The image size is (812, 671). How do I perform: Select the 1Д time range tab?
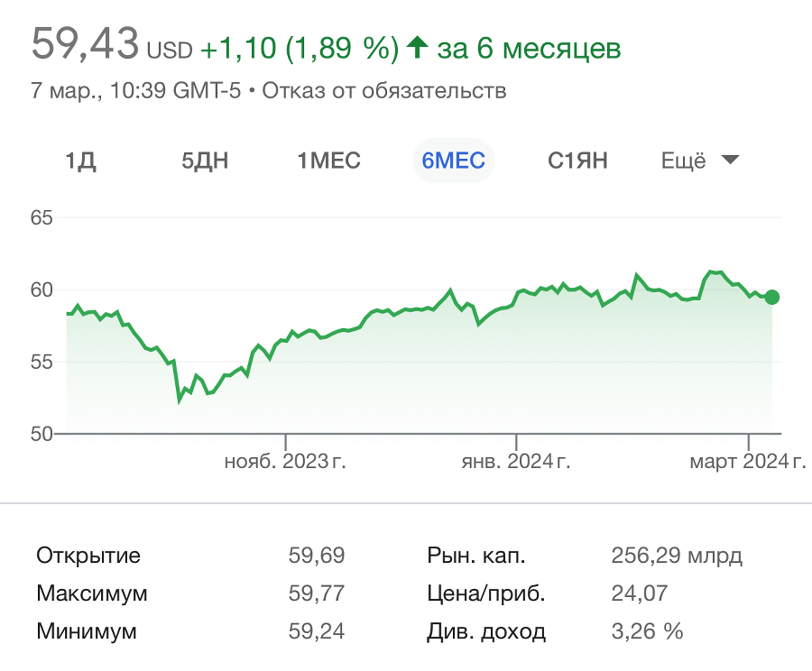tap(81, 161)
